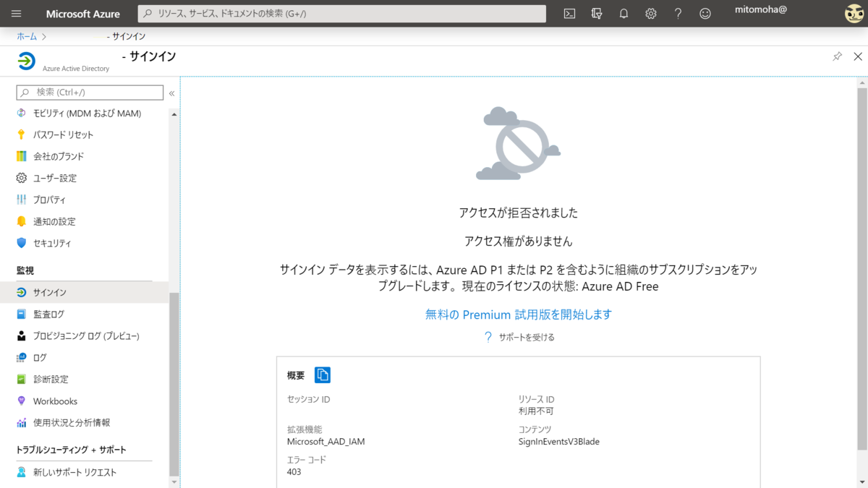868x488 pixels.
Task: Click the 新しいサポート リクエスト icon
Action: [x=22, y=472]
